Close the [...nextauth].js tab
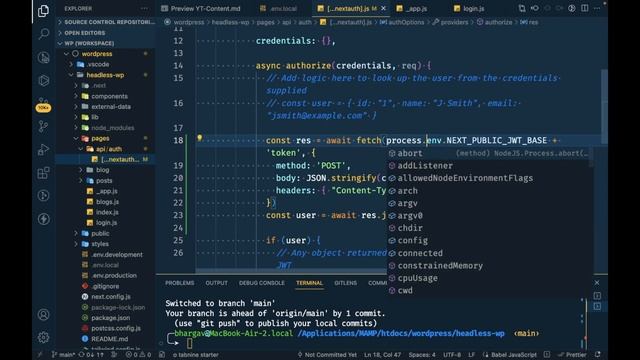This screenshot has width=640, height=360. pyautogui.click(x=383, y=8)
